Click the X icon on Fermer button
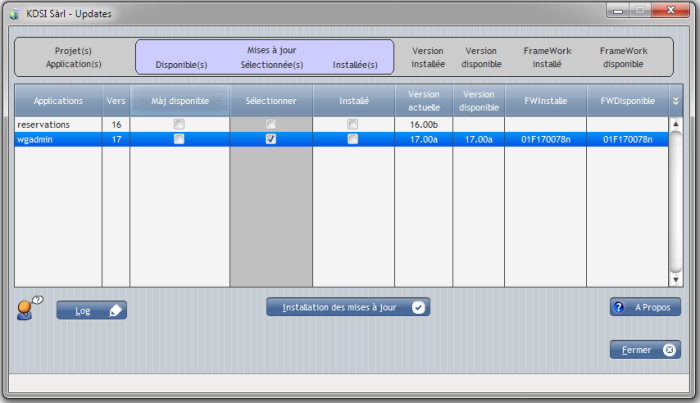This screenshot has height=403, width=700. point(669,350)
